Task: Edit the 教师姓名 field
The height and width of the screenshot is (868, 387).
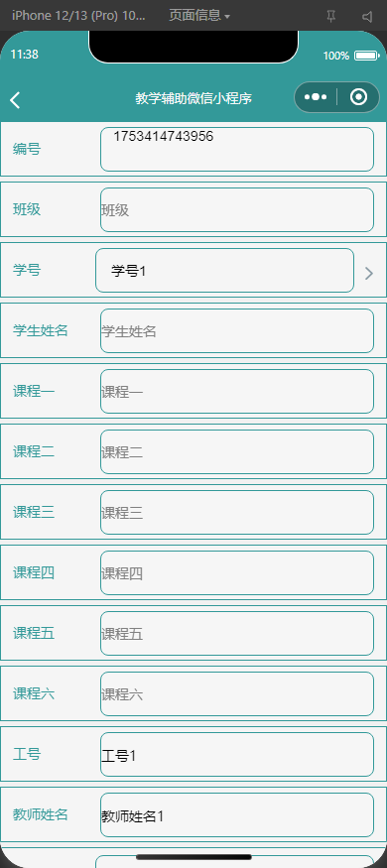Action: (237, 814)
